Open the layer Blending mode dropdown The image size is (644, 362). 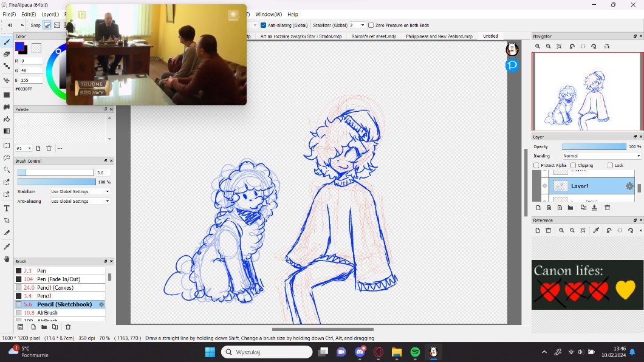[x=601, y=156]
